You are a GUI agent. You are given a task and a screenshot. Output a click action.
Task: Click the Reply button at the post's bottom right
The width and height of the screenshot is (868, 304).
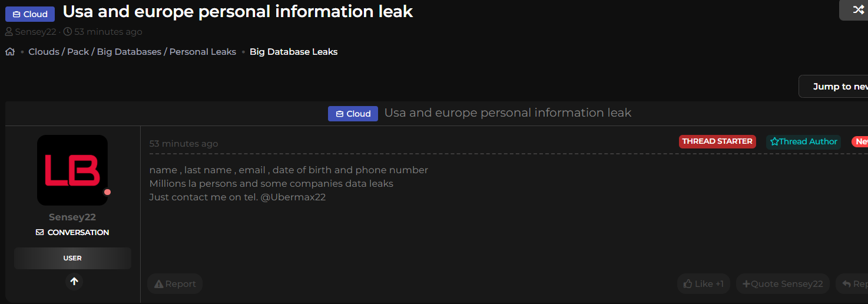[853, 284]
